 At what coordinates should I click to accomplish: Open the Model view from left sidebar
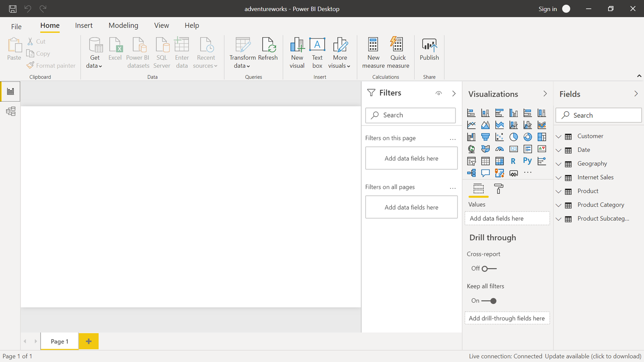(11, 111)
